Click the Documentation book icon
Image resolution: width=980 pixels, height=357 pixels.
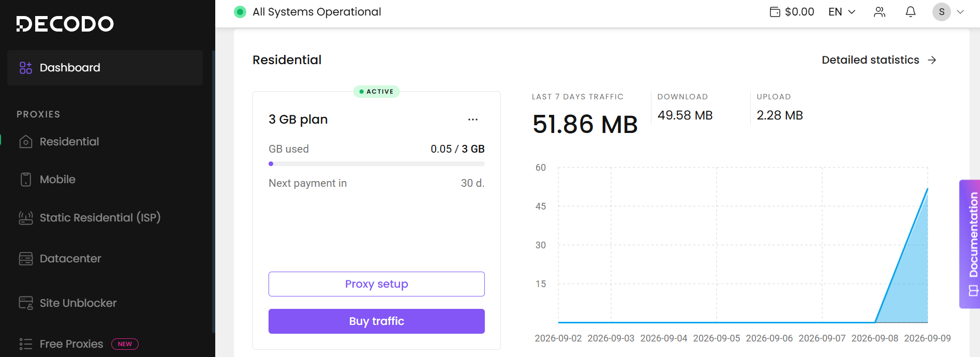point(974,291)
